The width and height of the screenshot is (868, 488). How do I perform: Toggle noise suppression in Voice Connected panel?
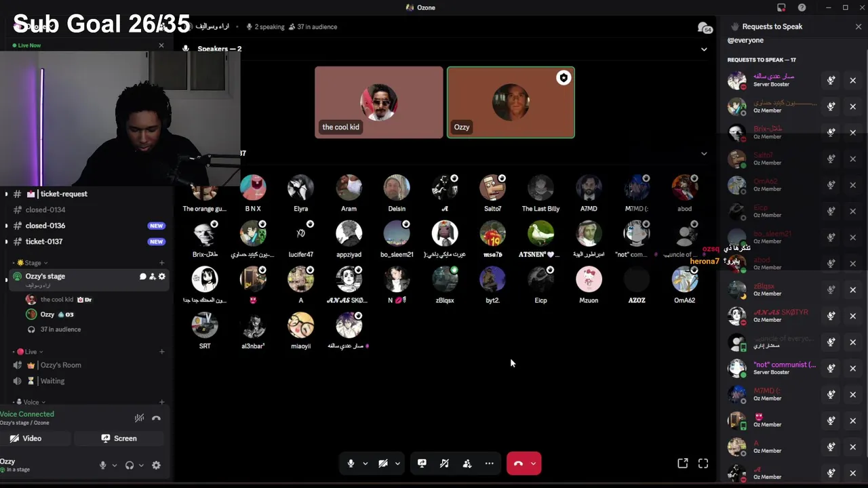(x=139, y=418)
